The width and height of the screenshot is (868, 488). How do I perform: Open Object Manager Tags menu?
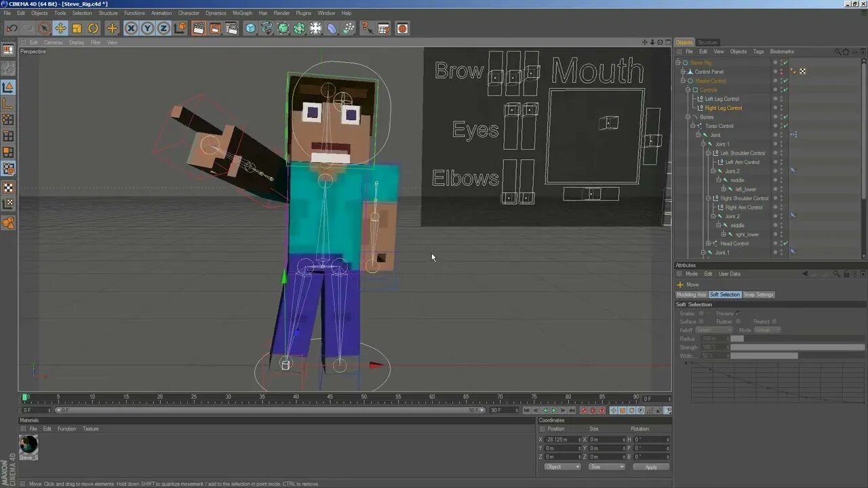(758, 52)
